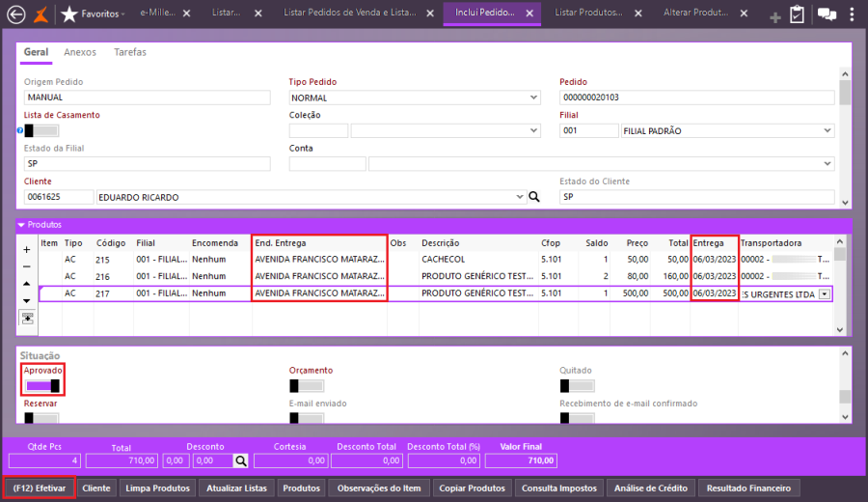The image size is (868, 502).
Task: Collapse the Produtos section
Action: [x=21, y=225]
